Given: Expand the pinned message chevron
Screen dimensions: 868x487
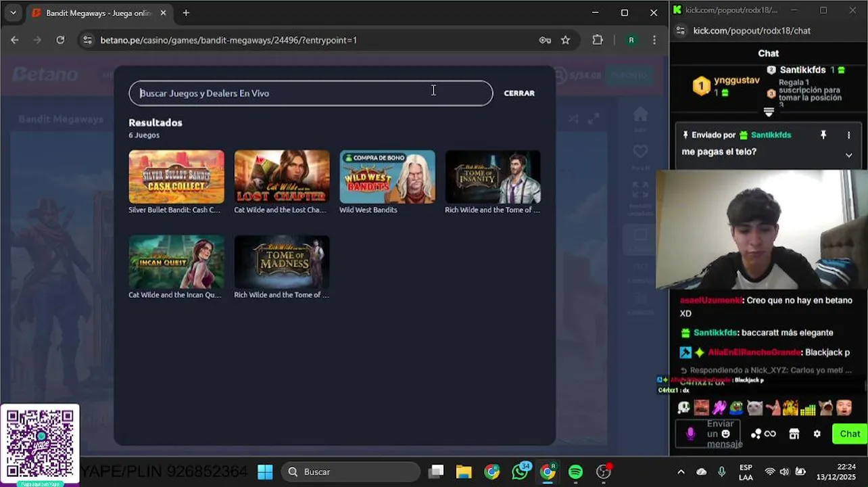Looking at the screenshot, I should pos(848,155).
